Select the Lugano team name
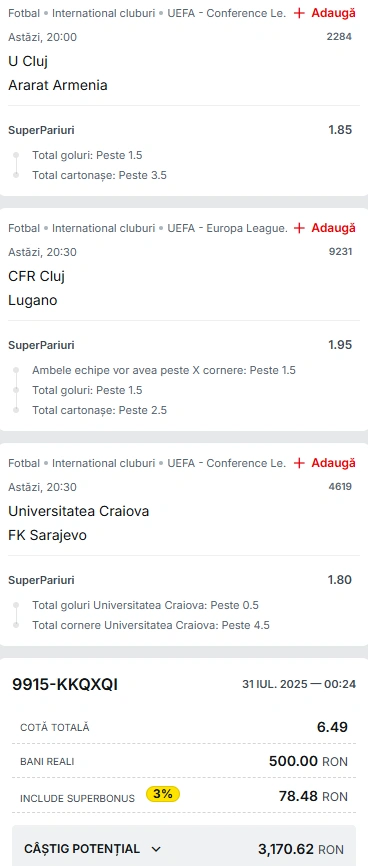Screen dimensions: 368x866 [33, 301]
